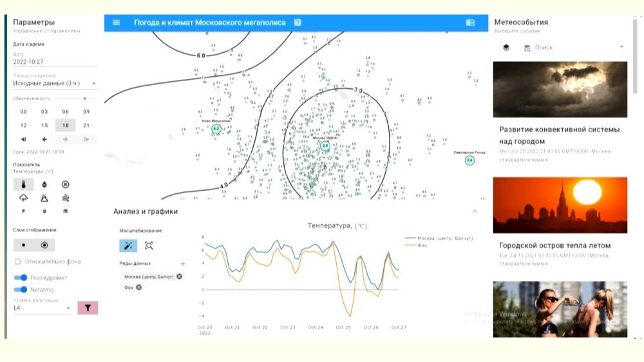Select the 09 hour

(x=86, y=112)
